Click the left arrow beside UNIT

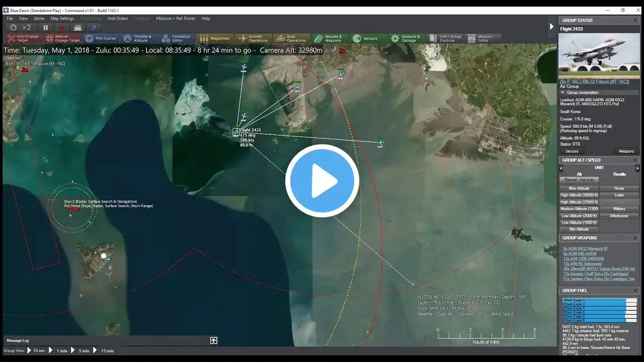561,168
